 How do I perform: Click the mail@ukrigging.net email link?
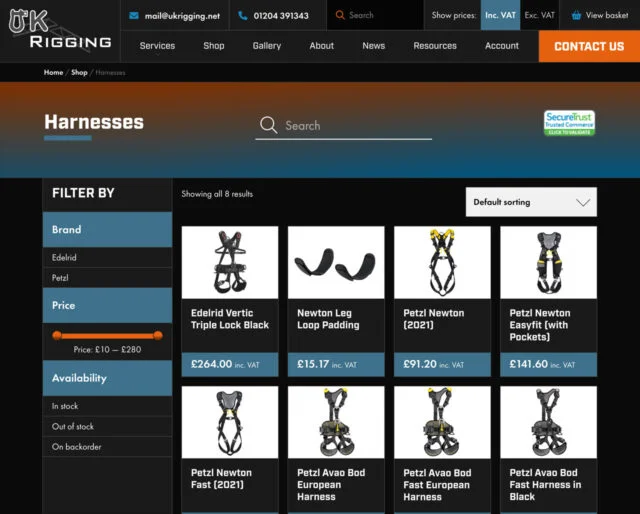pos(182,16)
